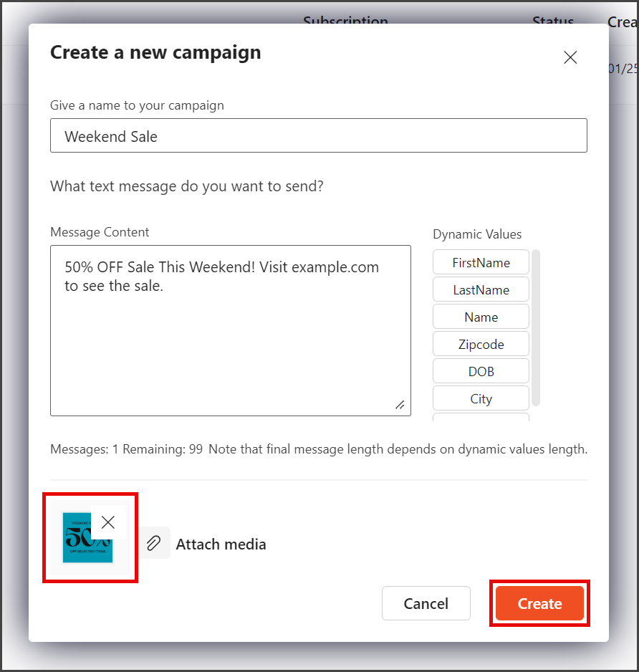The width and height of the screenshot is (639, 672).
Task: Close the Create a new campaign dialog
Action: pyautogui.click(x=570, y=57)
